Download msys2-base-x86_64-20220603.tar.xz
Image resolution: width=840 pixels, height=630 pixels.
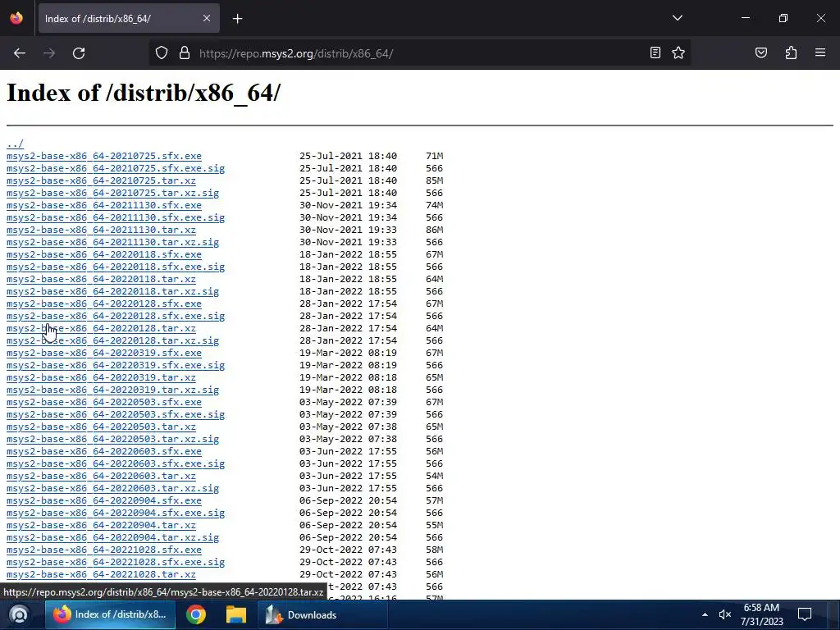tap(101, 477)
